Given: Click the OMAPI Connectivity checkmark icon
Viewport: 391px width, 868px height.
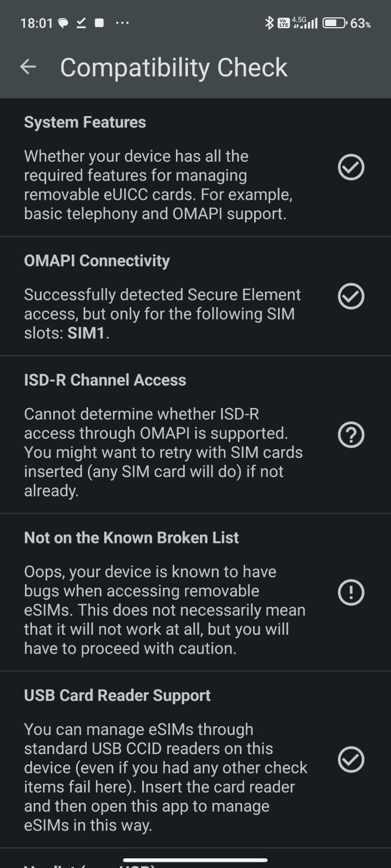Looking at the screenshot, I should point(351,296).
